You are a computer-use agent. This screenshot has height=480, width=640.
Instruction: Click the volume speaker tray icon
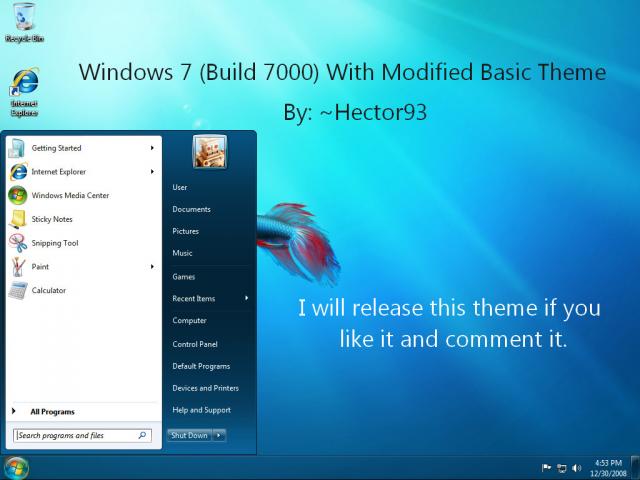(576, 468)
